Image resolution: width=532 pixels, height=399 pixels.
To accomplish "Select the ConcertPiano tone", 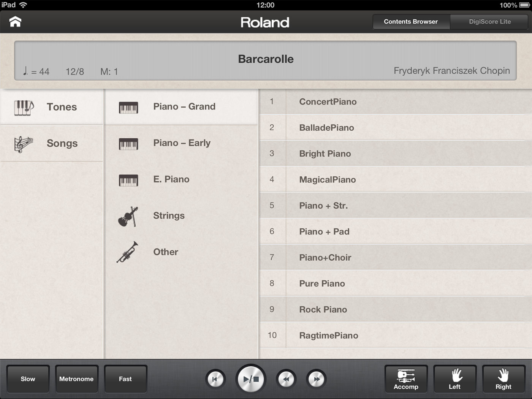I will click(x=396, y=101).
